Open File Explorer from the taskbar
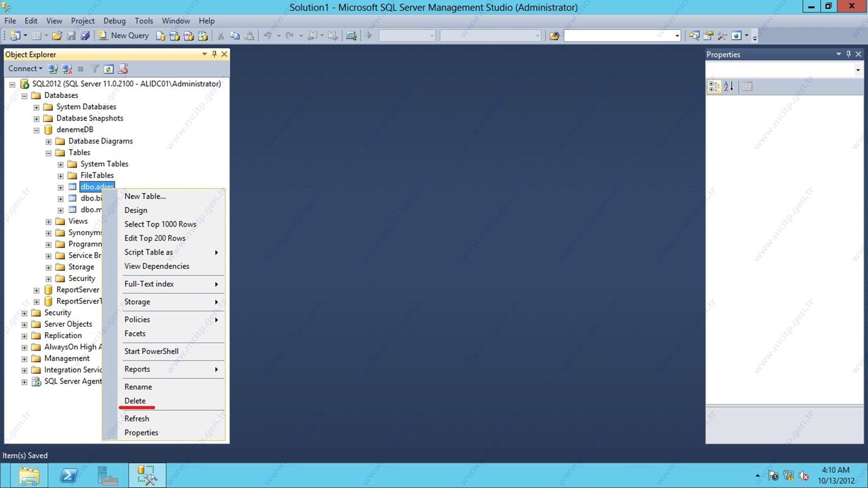868x488 pixels. pyautogui.click(x=29, y=476)
